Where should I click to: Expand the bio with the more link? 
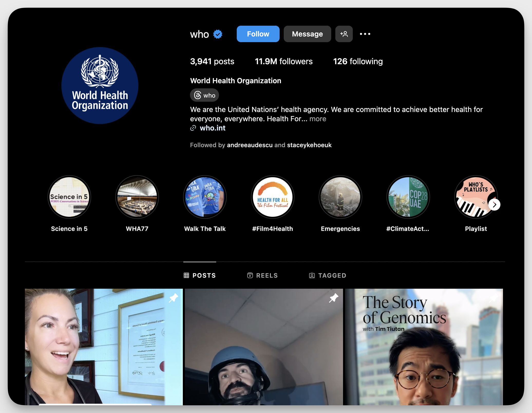(x=318, y=119)
